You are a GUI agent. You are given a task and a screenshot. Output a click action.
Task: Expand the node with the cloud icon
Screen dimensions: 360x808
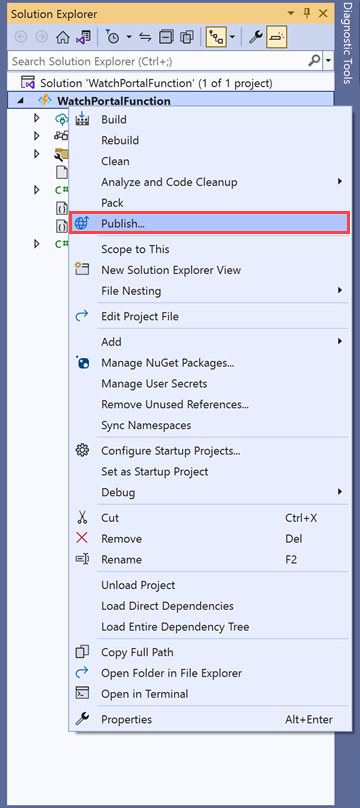tap(36, 119)
